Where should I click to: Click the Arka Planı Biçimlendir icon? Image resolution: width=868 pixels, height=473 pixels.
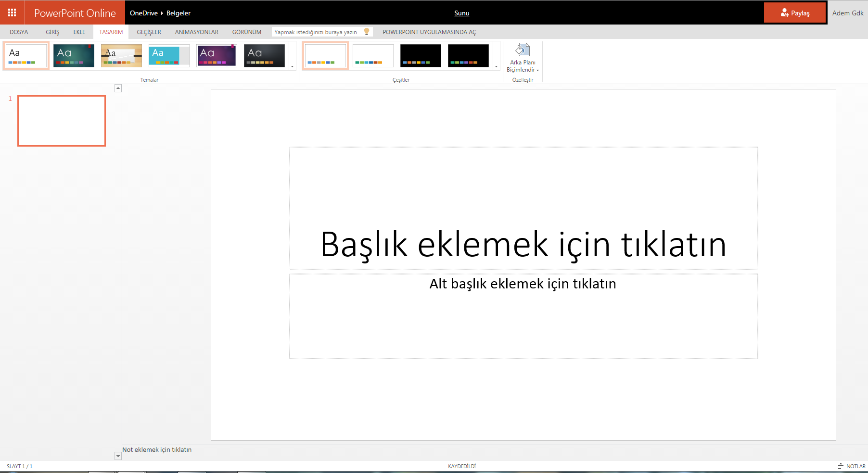(523, 50)
